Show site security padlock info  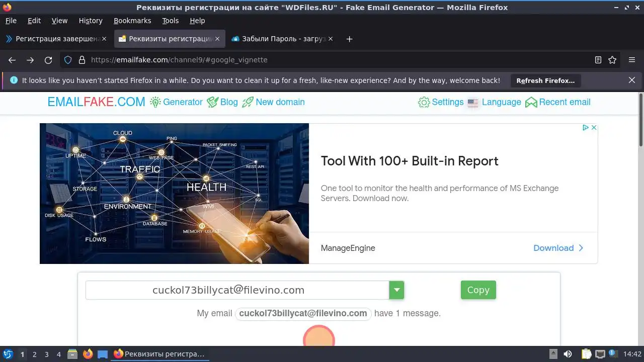82,60
